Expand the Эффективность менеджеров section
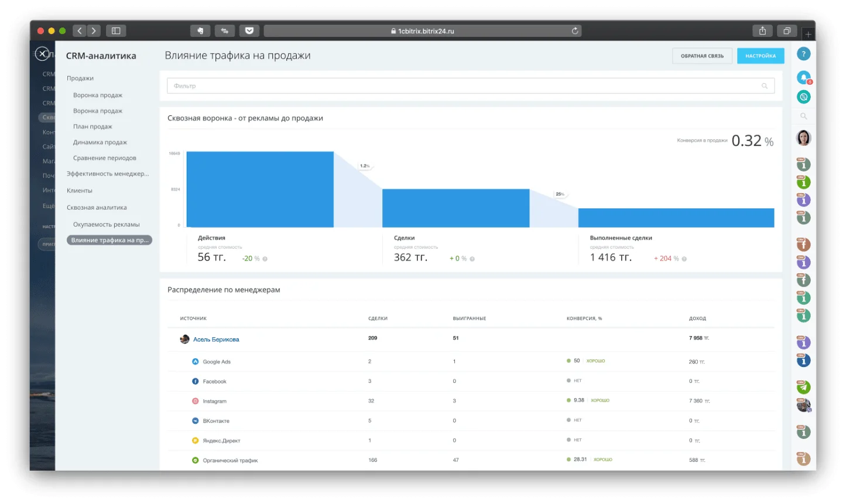Image resolution: width=846 pixels, height=504 pixels. (x=108, y=174)
